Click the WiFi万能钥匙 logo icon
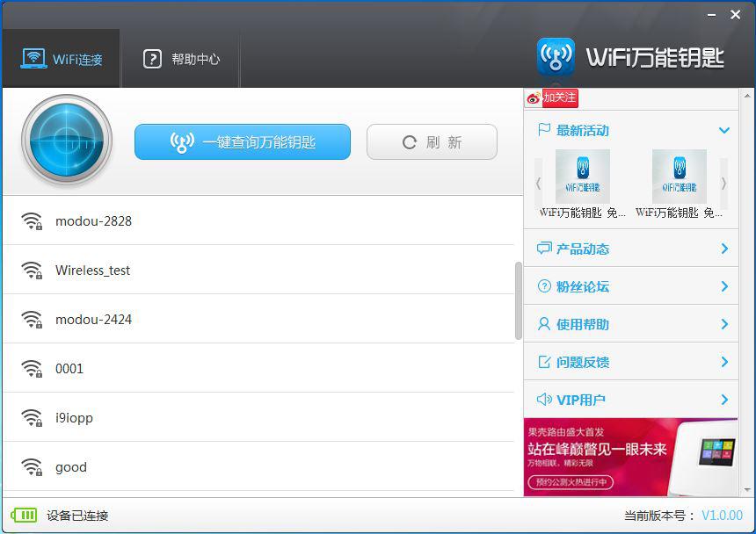The height and width of the screenshot is (534, 756). (556, 57)
